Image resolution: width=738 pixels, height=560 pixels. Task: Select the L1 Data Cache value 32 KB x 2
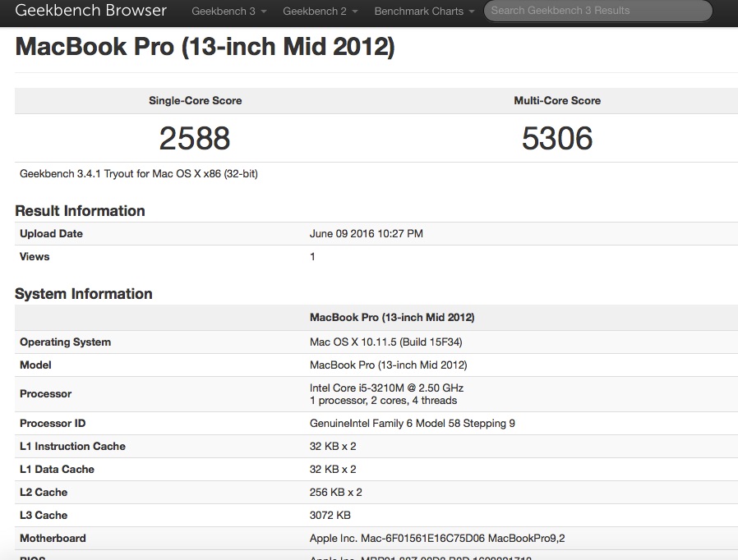coord(333,470)
